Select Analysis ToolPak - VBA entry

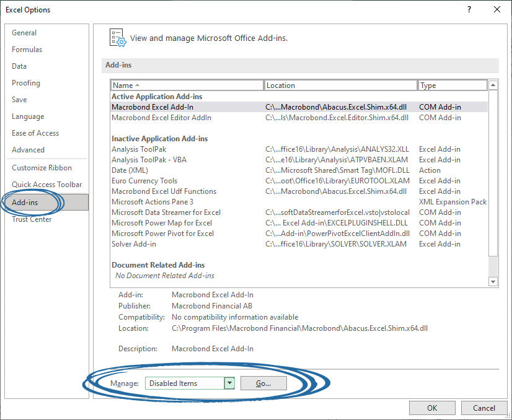(x=299, y=160)
